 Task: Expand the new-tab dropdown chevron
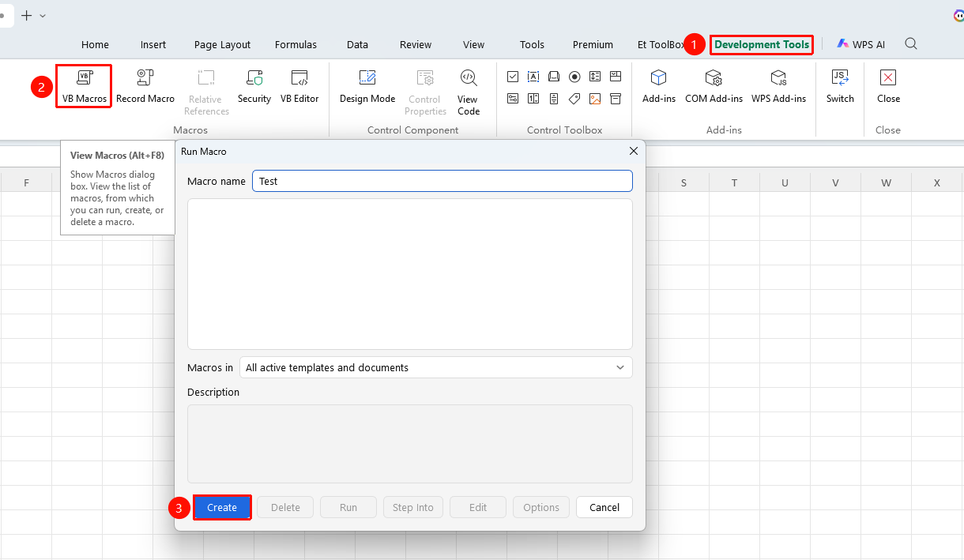point(43,15)
